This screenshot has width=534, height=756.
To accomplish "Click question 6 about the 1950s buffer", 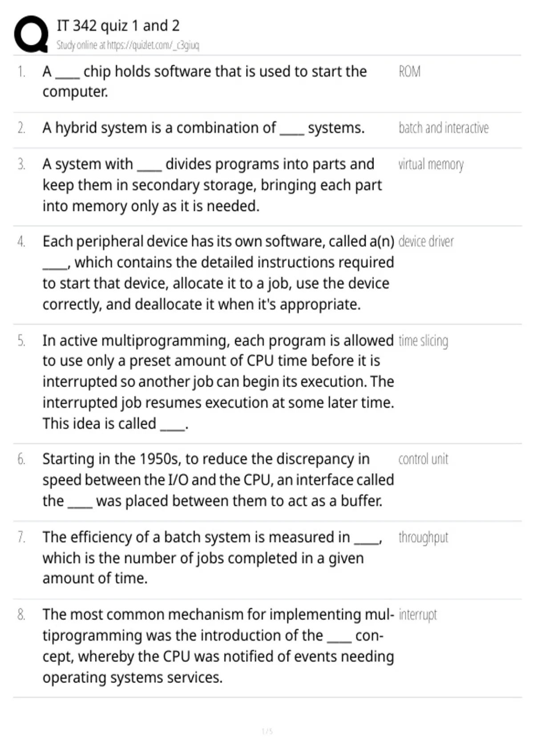I will [x=218, y=480].
